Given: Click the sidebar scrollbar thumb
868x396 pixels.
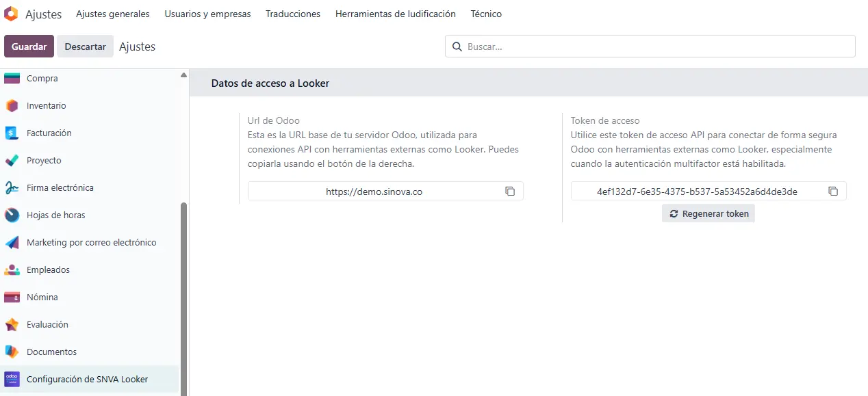Looking at the screenshot, I should 183,298.
